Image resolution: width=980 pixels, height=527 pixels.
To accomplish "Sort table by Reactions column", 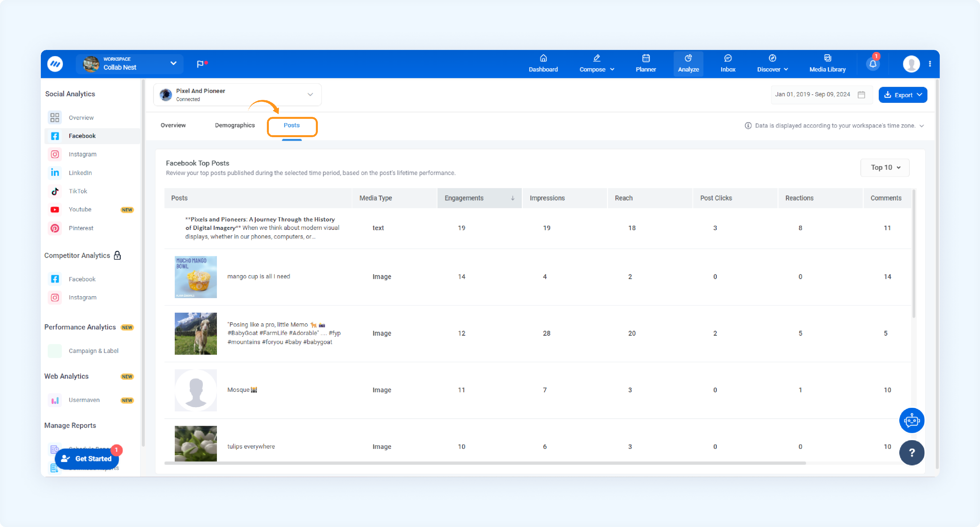I will pyautogui.click(x=820, y=198).
